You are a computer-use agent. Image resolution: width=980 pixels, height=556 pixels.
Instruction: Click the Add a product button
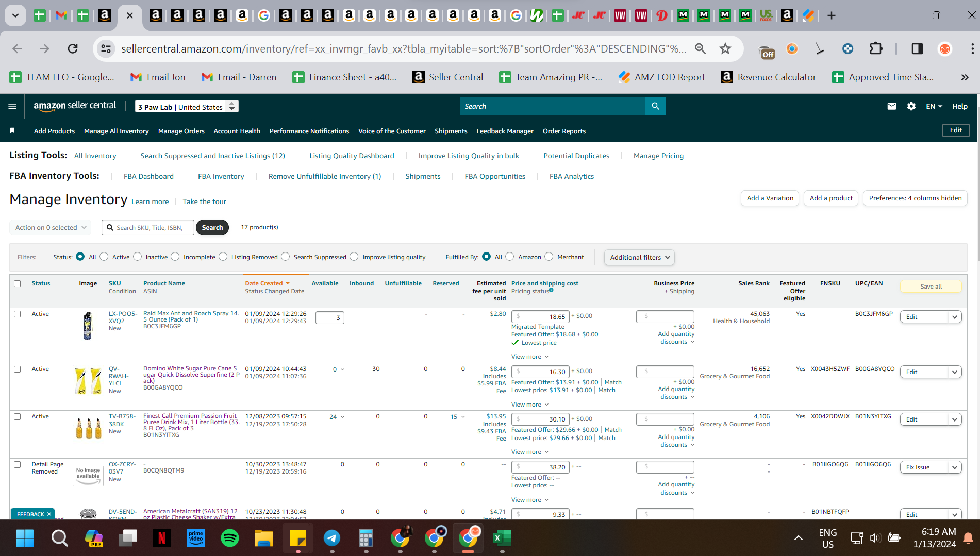(831, 198)
